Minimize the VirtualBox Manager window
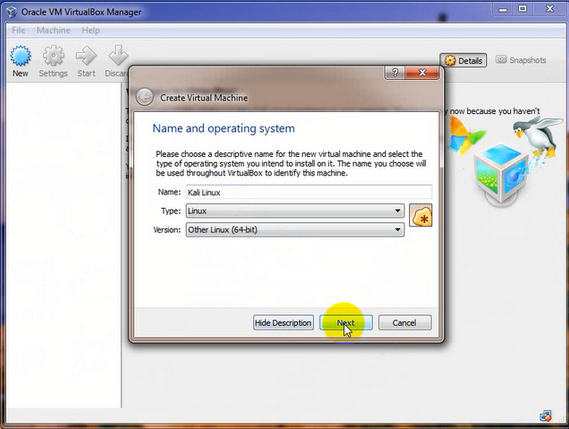The height and width of the screenshot is (429, 569). tap(503, 9)
